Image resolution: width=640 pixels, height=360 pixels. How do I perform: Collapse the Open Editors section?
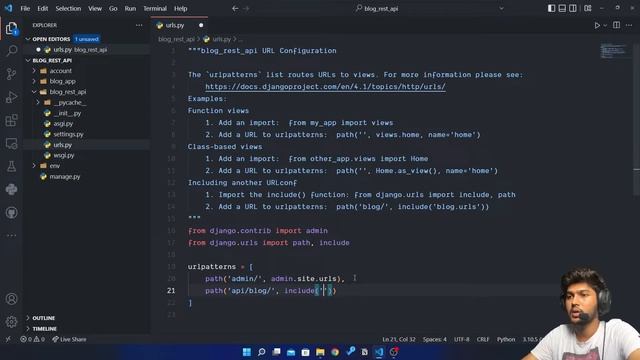28,39
